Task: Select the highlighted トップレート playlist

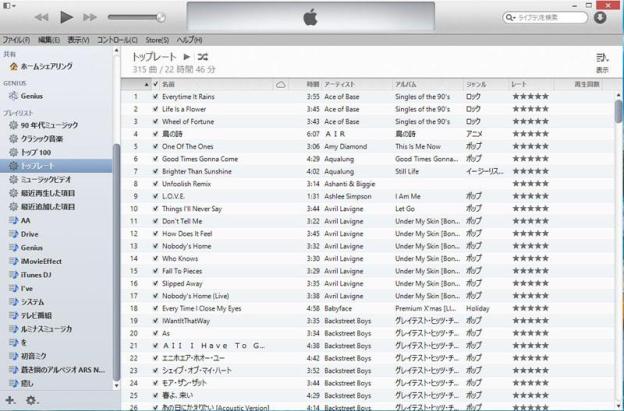Action: tap(56, 166)
